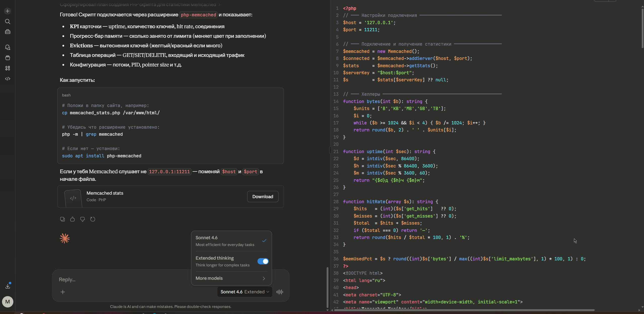This screenshot has width=644, height=314.
Task: Click the new chat plus icon
Action: pyautogui.click(x=8, y=11)
